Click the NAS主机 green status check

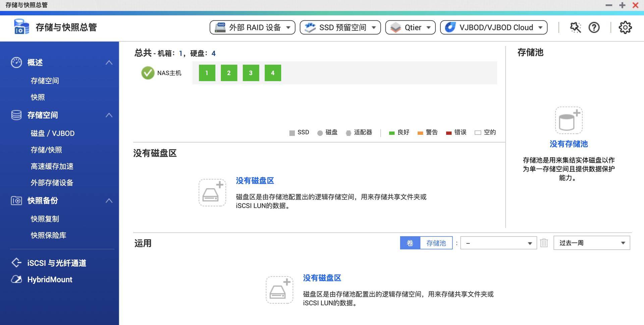pyautogui.click(x=148, y=73)
